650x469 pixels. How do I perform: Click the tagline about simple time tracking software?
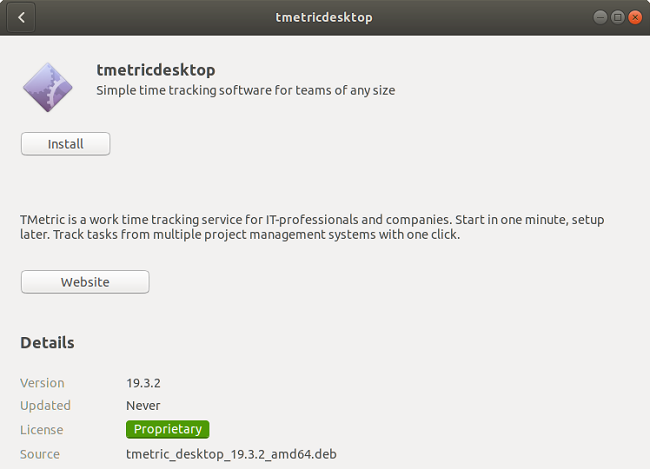click(245, 90)
